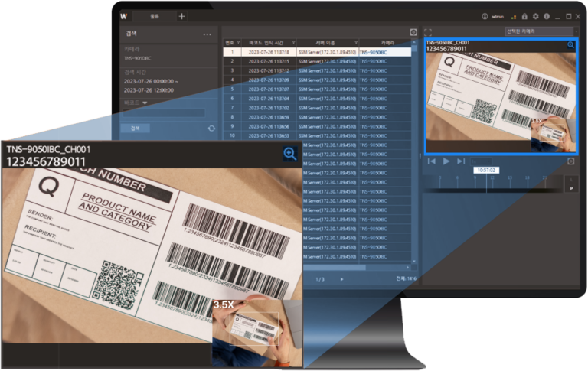588x371 pixels.
Task: Switch the L/P live-playback toggle
Action: (x=571, y=184)
